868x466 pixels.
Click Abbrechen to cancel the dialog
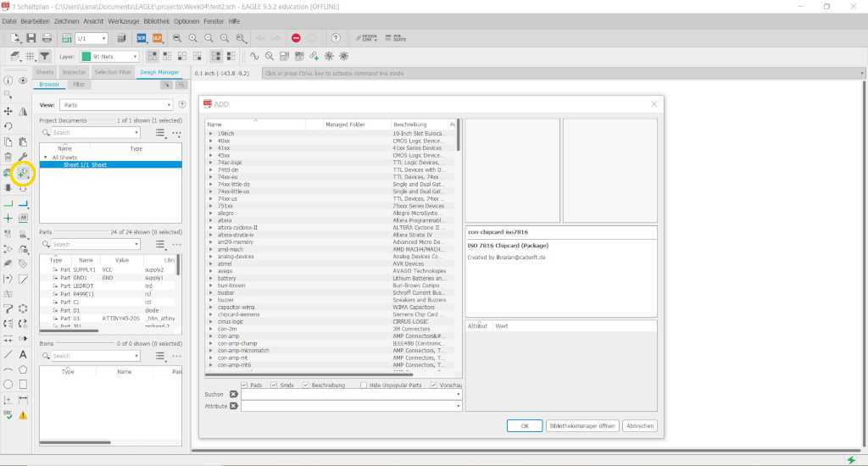(x=640, y=425)
